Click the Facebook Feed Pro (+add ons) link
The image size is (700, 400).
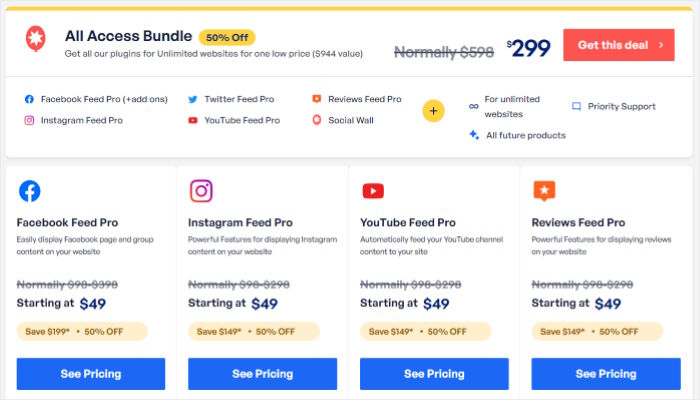click(104, 100)
